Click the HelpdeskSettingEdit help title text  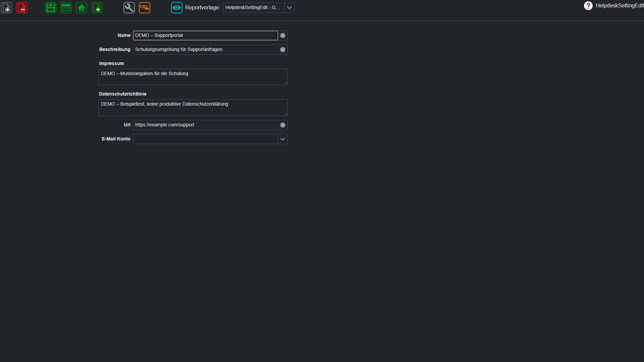click(620, 6)
